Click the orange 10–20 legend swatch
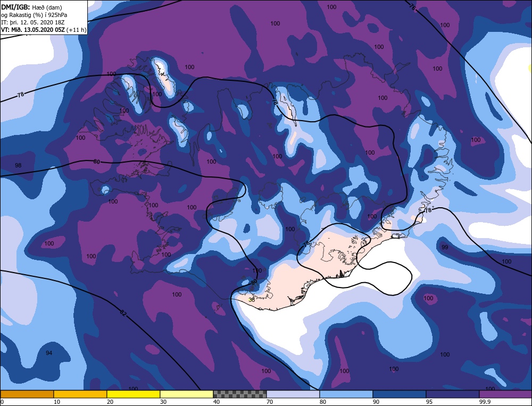Image resolution: width=532 pixels, height=406 pixels. click(80, 394)
